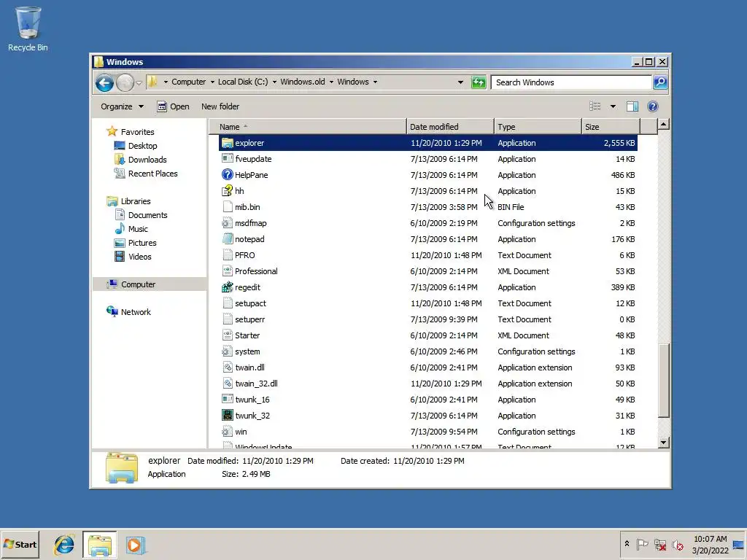Toggle the preview pane icon
Viewport: 747px width, 560px height.
632,106
